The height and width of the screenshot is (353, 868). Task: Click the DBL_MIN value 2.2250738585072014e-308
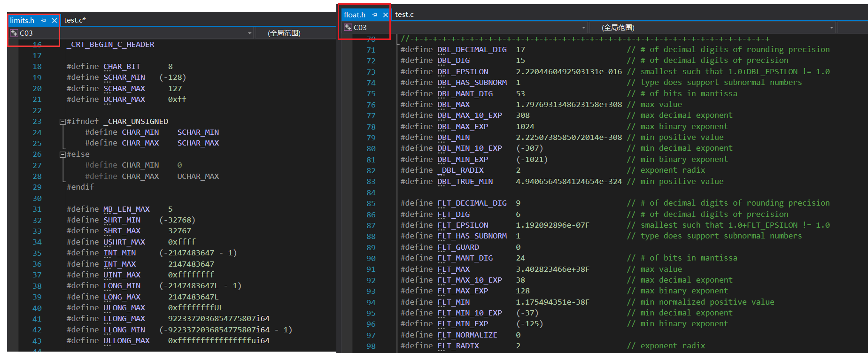569,138
